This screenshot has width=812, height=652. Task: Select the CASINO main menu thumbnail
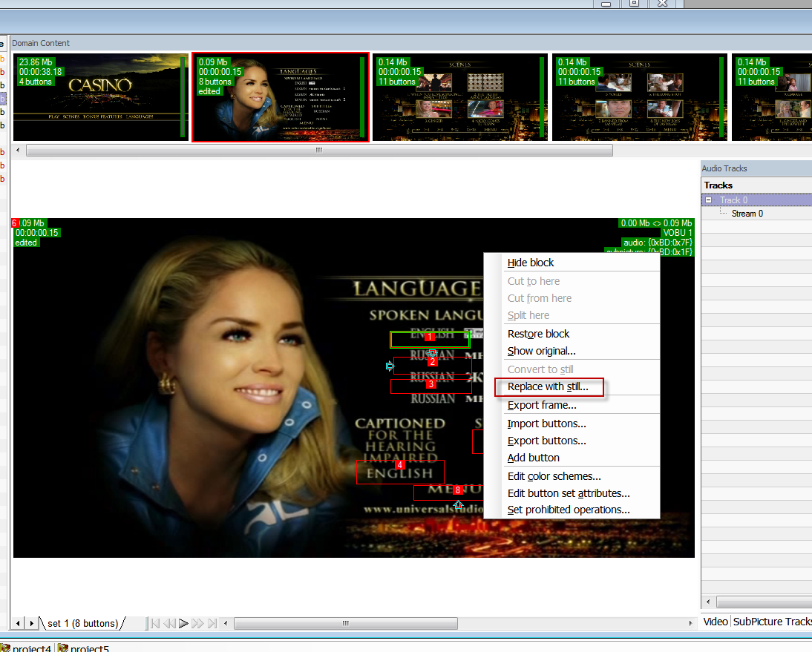pyautogui.click(x=100, y=96)
